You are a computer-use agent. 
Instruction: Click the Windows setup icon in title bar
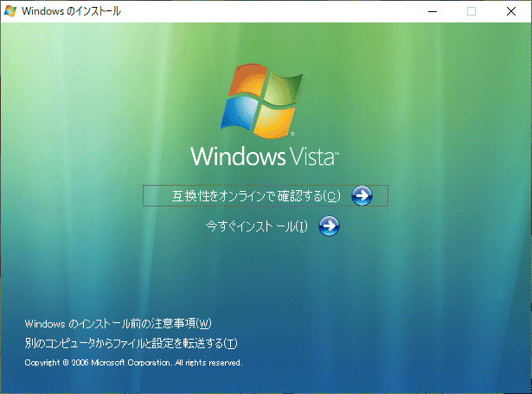(x=10, y=11)
